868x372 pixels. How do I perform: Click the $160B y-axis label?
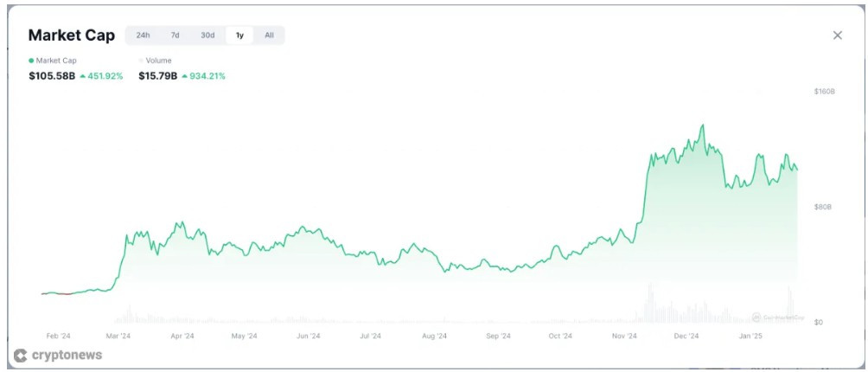[x=824, y=91]
